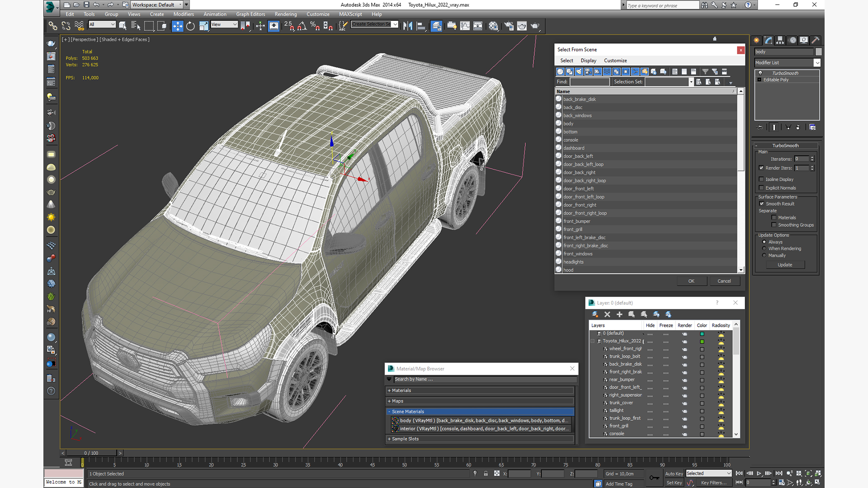
Task: Expand Materials group in Material Browser
Action: click(x=389, y=390)
